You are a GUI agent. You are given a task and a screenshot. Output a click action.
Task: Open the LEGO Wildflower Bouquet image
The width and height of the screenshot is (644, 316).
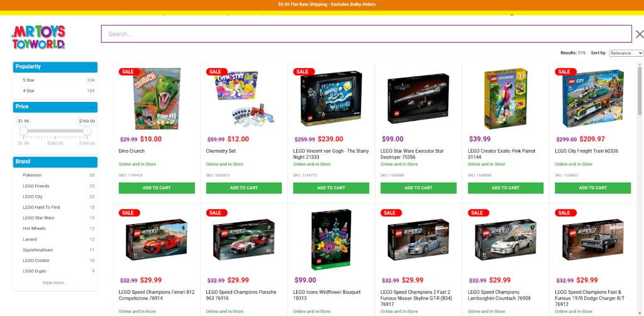[x=331, y=240]
